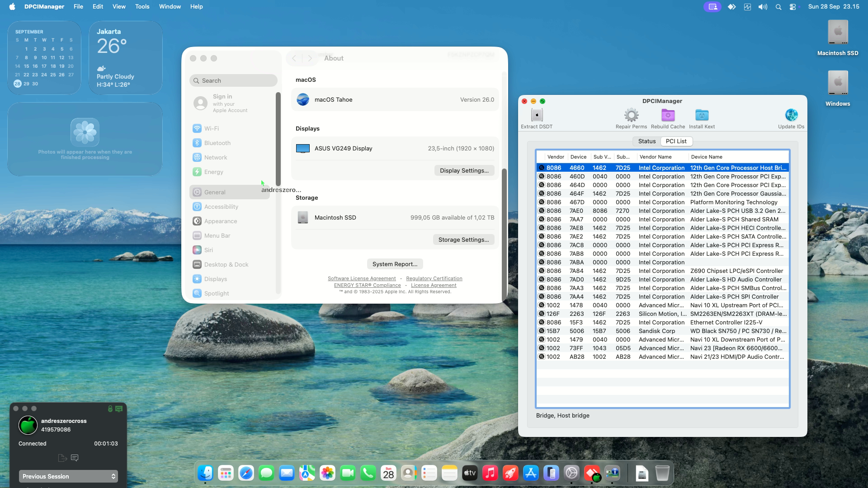This screenshot has height=488, width=868.
Task: Go forward in System Settings
Action: (310, 58)
